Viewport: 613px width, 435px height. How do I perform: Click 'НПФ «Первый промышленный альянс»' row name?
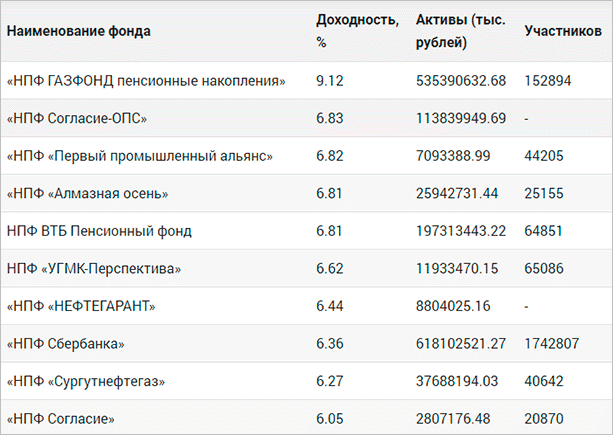tap(139, 156)
